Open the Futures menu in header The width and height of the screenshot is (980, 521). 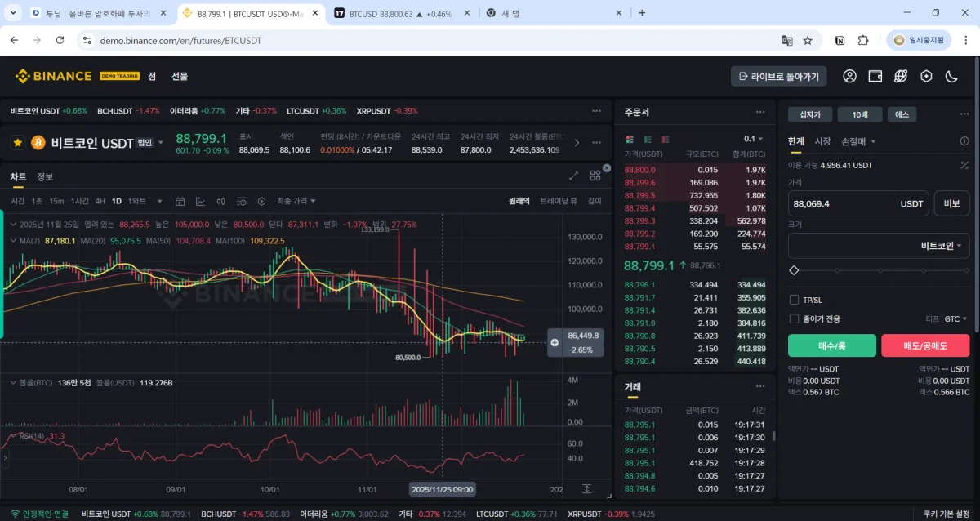pyautogui.click(x=180, y=76)
